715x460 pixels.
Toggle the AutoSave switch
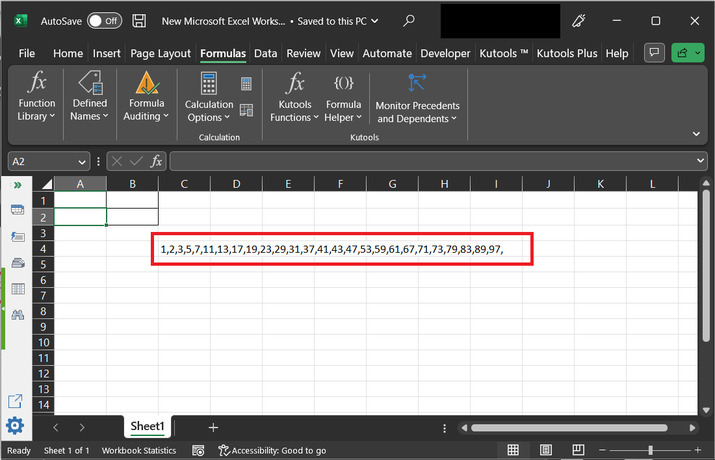point(104,21)
